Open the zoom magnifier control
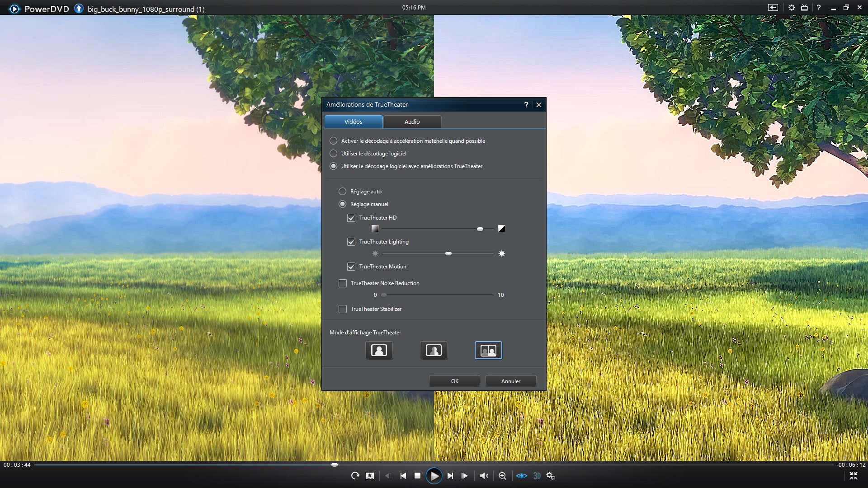The width and height of the screenshot is (868, 488). pyautogui.click(x=502, y=475)
